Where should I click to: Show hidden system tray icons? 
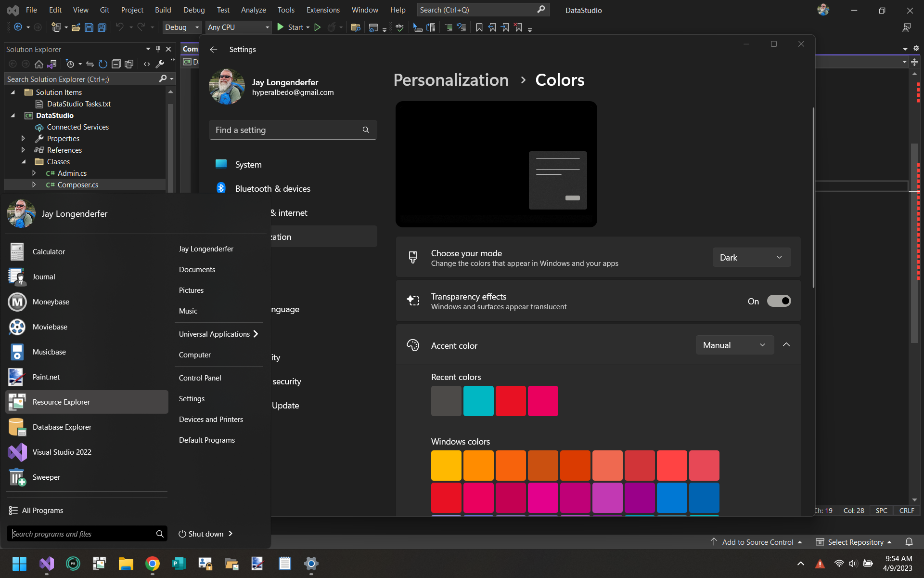click(x=801, y=564)
